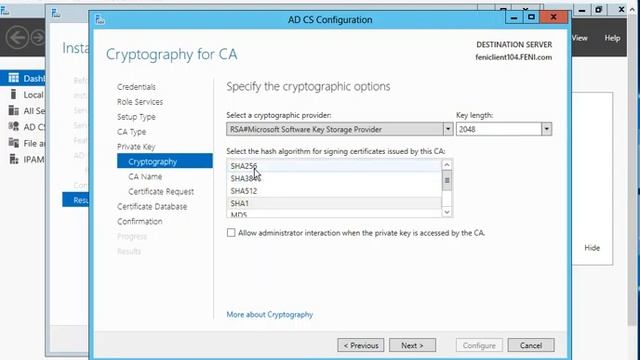Go to Confirmation step
The height and width of the screenshot is (360, 640).
point(140,221)
